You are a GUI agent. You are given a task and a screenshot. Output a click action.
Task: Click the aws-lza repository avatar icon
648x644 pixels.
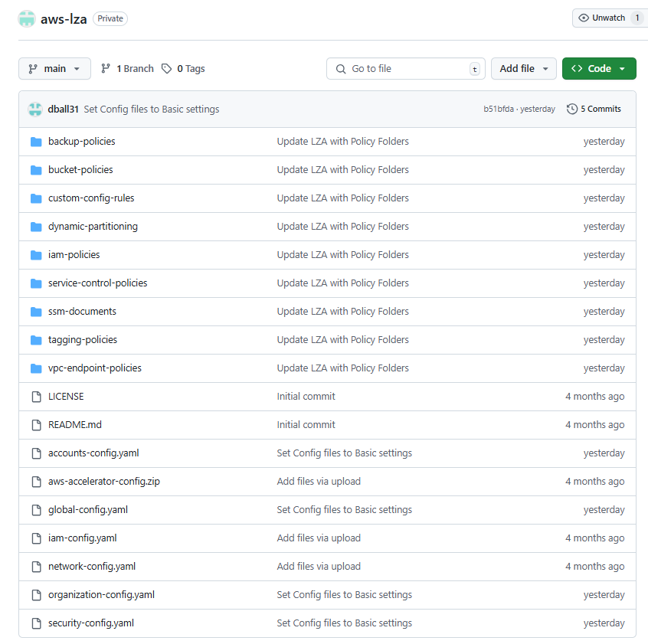pos(27,18)
